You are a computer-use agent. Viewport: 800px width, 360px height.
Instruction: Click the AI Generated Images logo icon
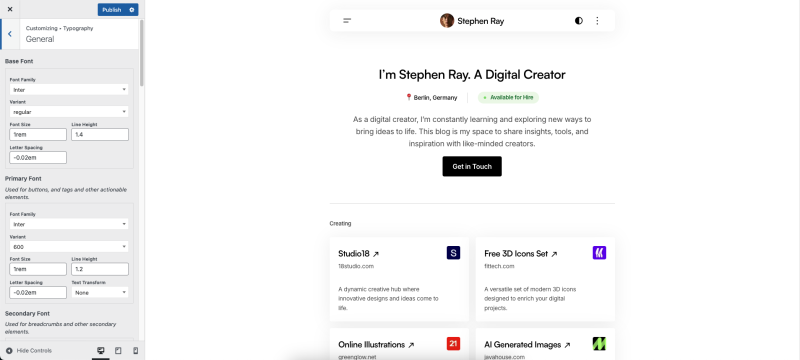(599, 344)
